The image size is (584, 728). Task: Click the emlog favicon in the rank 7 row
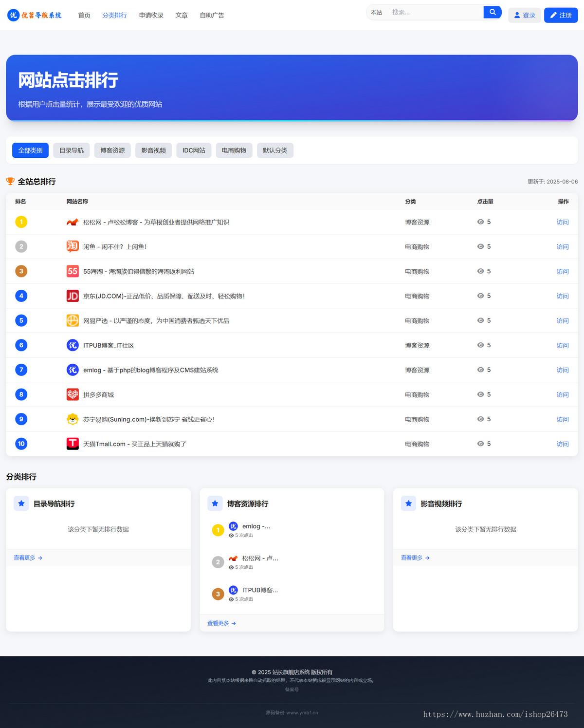[73, 370]
